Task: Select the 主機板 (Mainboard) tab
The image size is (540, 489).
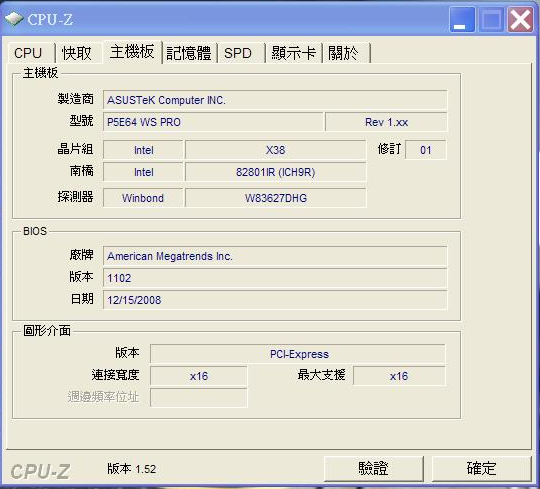Action: coord(132,52)
